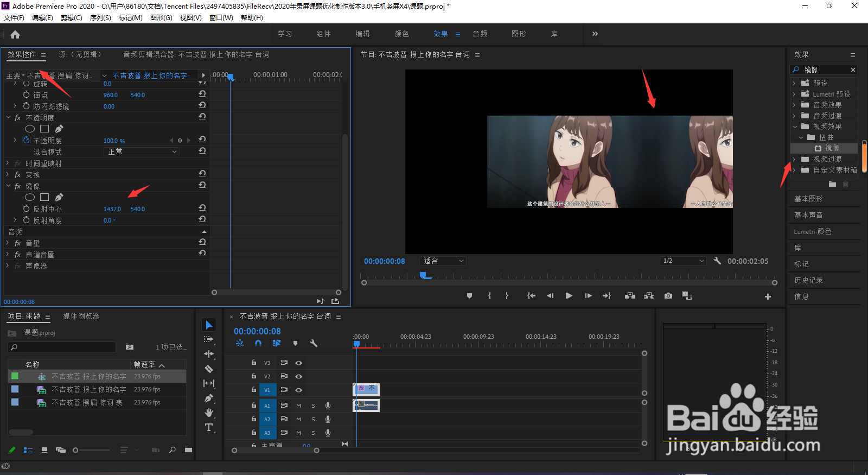Image resolution: width=868 pixels, height=475 pixels.
Task: Select the Ripple Edit tool
Action: (209, 354)
